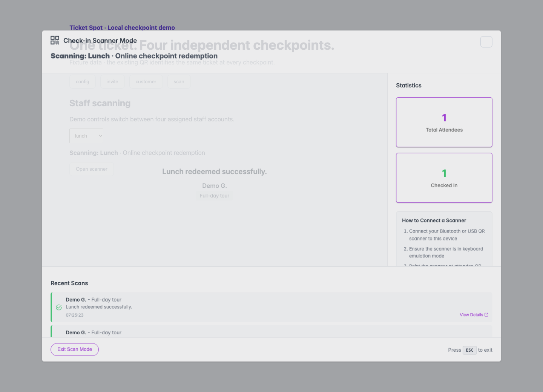Open the lunch checkpoint dropdown
Screen dimensions: 543x392
86,136
